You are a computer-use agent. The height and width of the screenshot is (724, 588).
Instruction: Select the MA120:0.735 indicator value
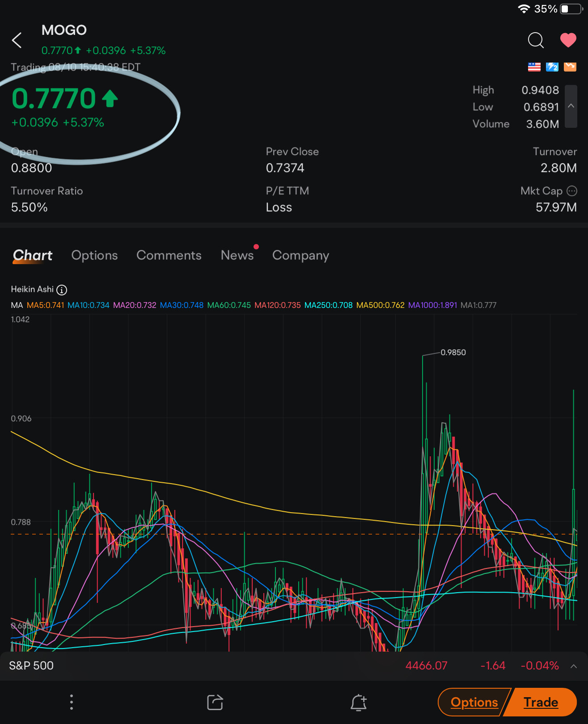[278, 305]
